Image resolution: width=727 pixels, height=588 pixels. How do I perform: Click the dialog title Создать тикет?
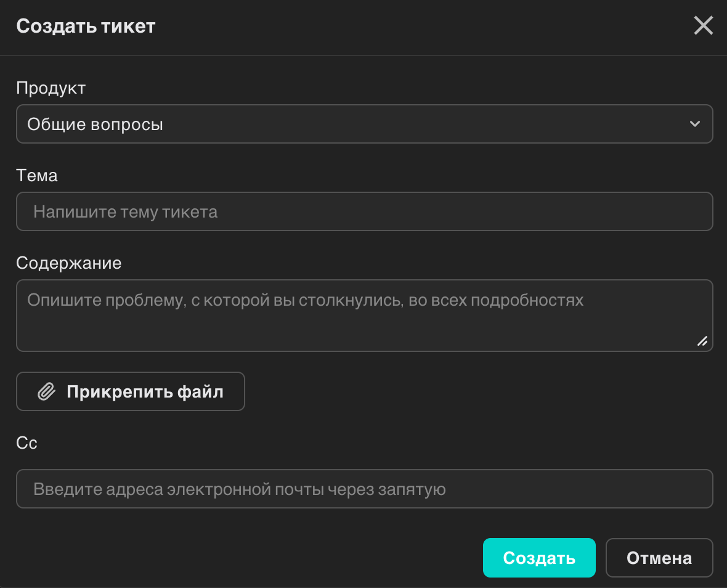[x=86, y=26]
